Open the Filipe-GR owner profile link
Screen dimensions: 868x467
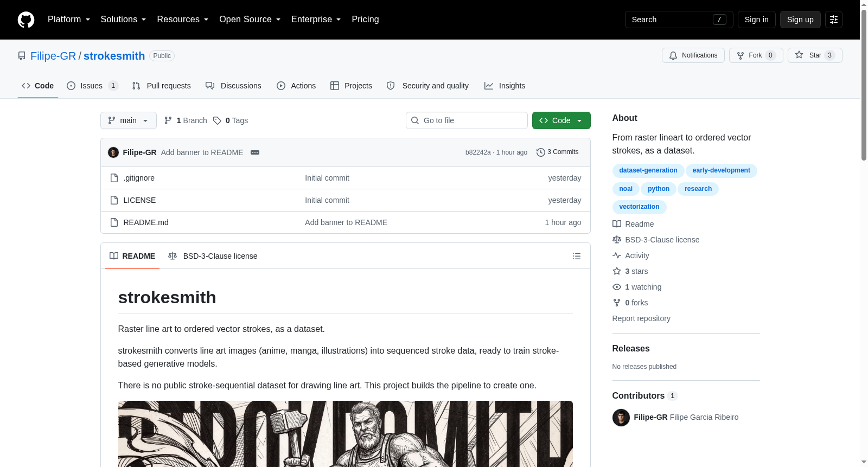coord(53,56)
